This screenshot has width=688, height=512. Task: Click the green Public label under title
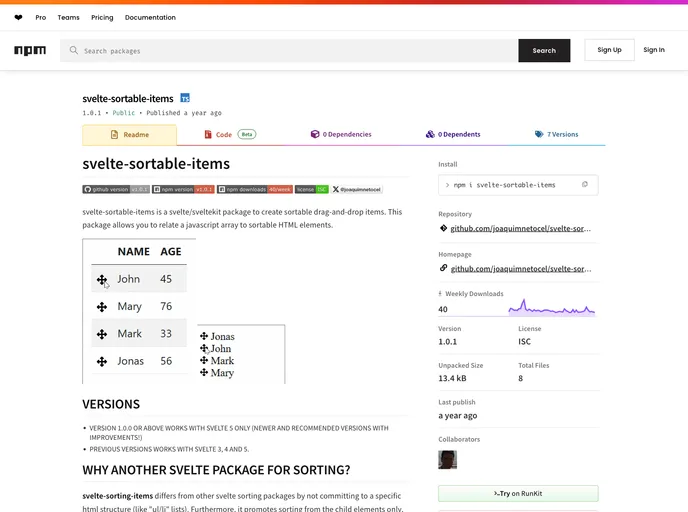[124, 113]
